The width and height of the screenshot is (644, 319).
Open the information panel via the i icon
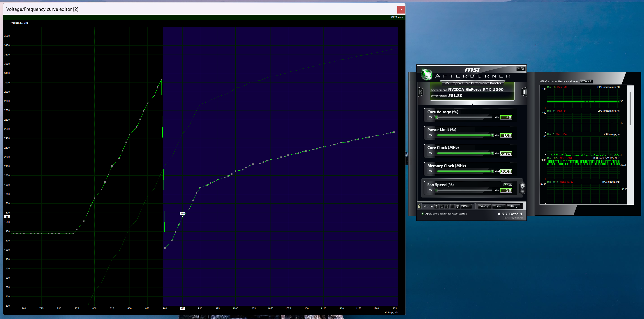pyautogui.click(x=524, y=92)
